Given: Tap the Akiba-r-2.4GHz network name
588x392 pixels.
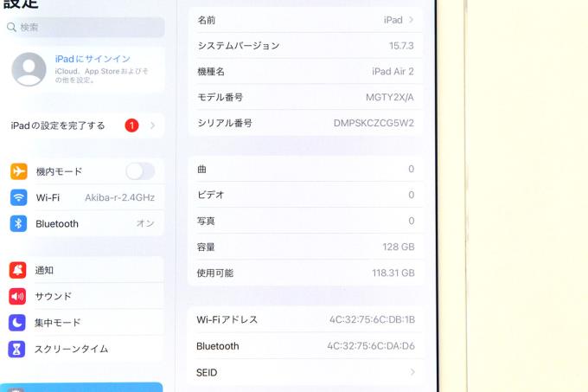Looking at the screenshot, I should [119, 197].
